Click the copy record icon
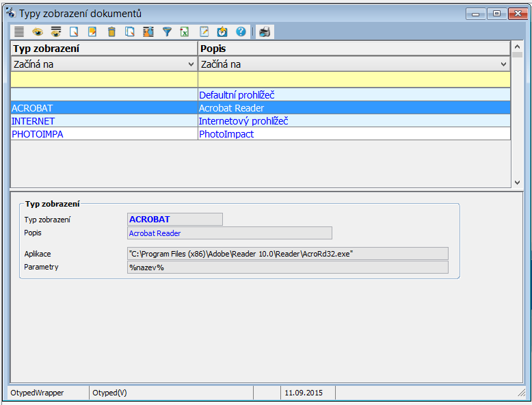 130,31
